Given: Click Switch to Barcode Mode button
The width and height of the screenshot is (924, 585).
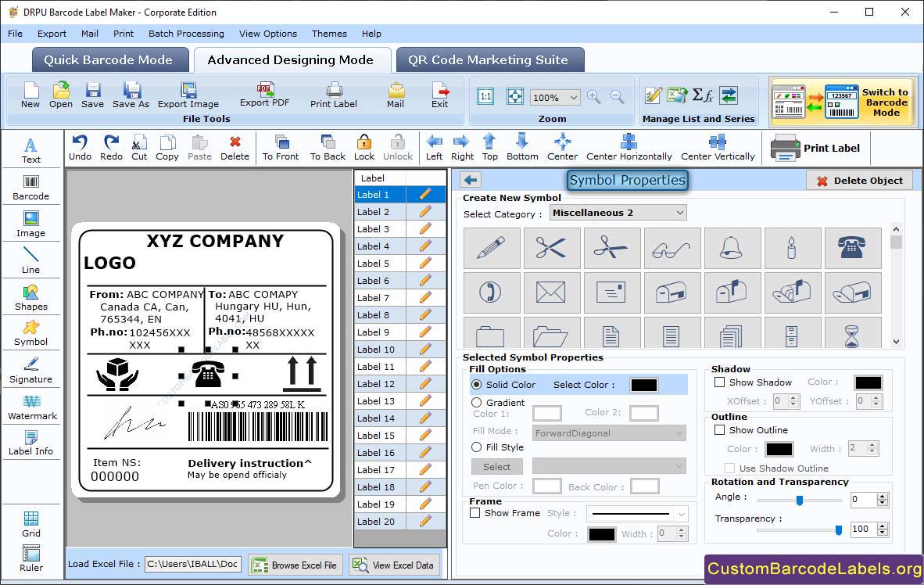Looking at the screenshot, I should pos(843,102).
